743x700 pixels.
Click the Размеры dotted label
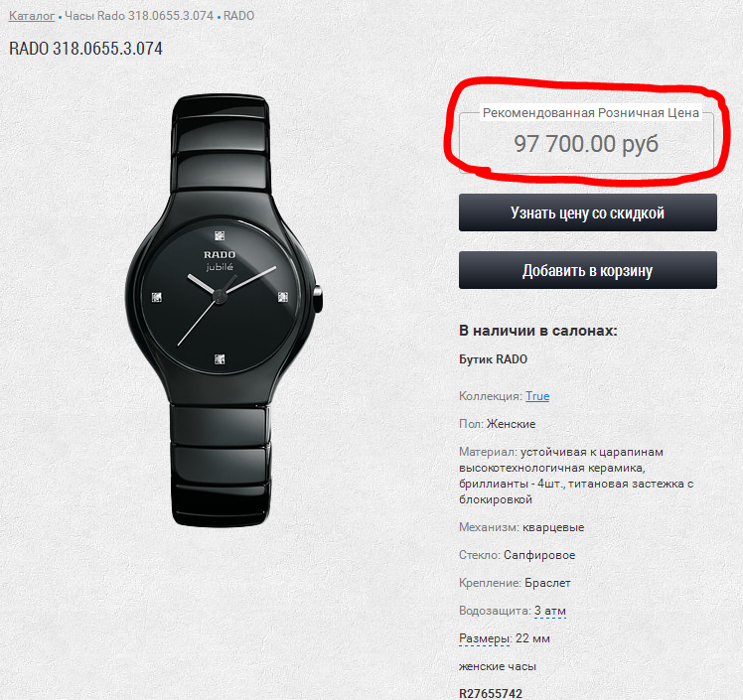pos(484,638)
